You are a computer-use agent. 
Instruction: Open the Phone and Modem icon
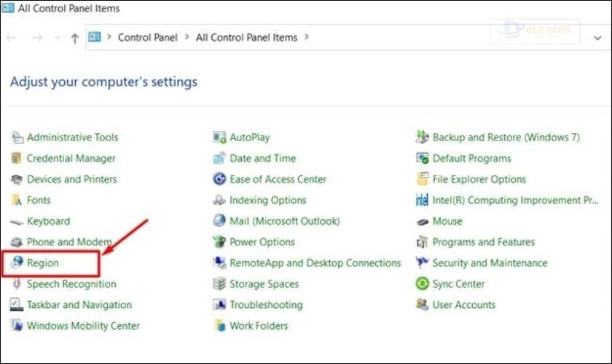click(17, 242)
